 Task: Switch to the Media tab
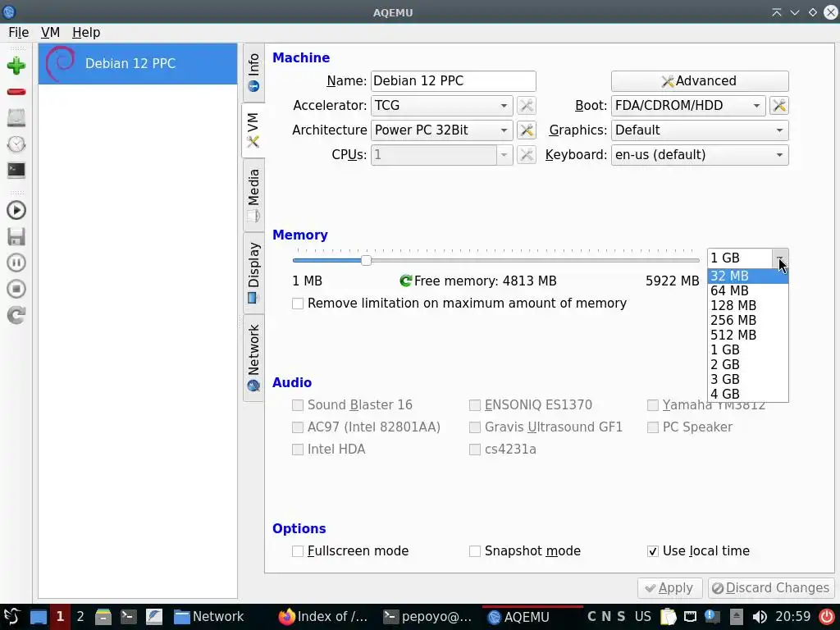coord(253,195)
